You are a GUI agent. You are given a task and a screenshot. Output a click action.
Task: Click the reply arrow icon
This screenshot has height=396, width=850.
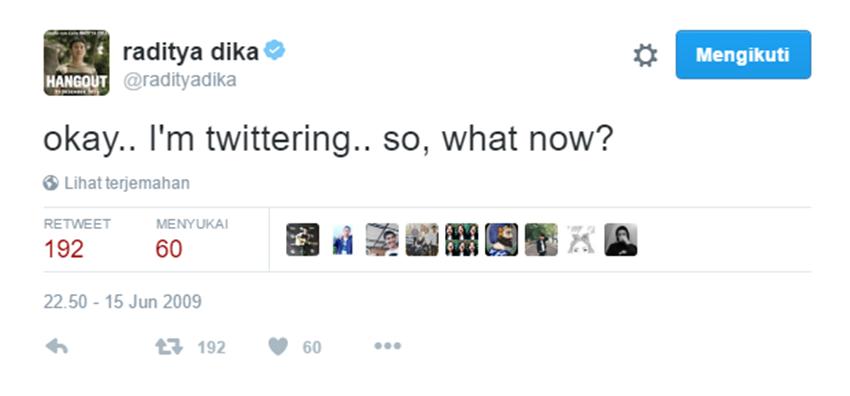[x=56, y=346]
